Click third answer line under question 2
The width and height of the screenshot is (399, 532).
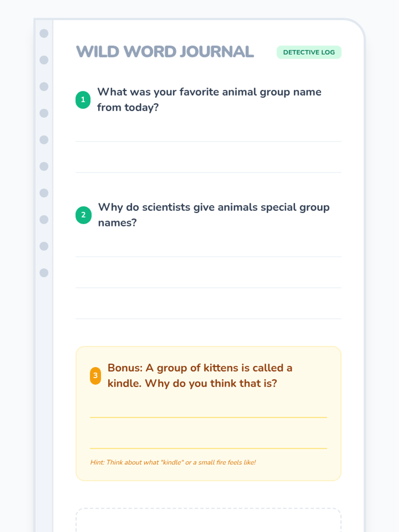tap(208, 319)
